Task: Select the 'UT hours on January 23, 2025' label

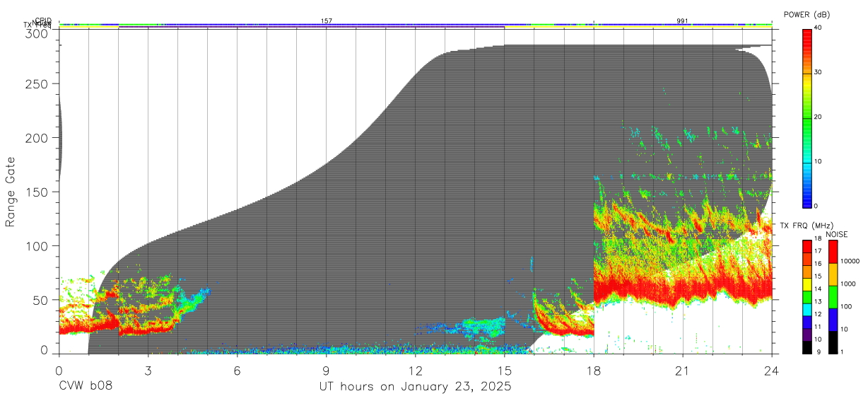Action: 415,387
